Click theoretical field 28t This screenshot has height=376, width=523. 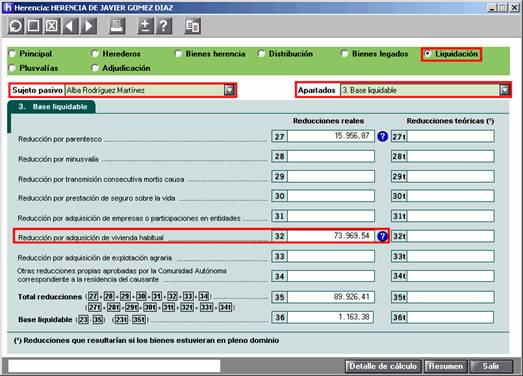pos(451,156)
